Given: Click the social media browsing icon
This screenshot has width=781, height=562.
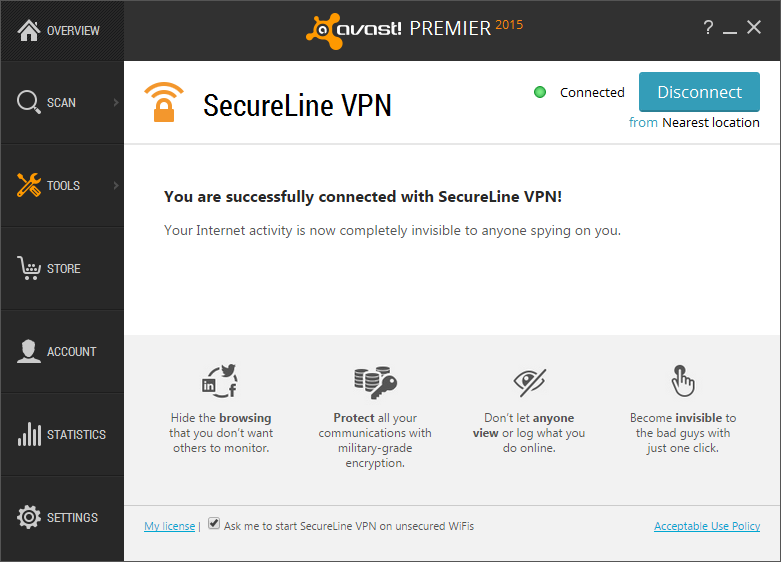Looking at the screenshot, I should (x=220, y=381).
